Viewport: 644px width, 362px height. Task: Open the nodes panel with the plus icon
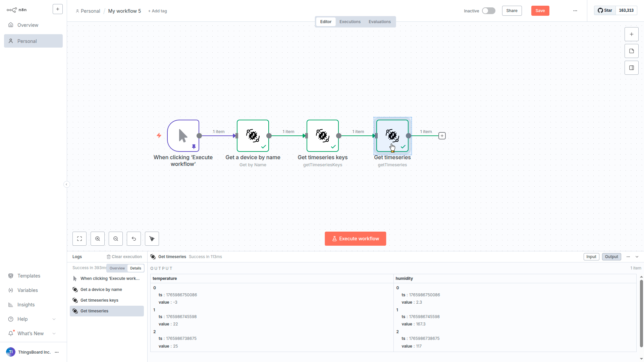632,34
